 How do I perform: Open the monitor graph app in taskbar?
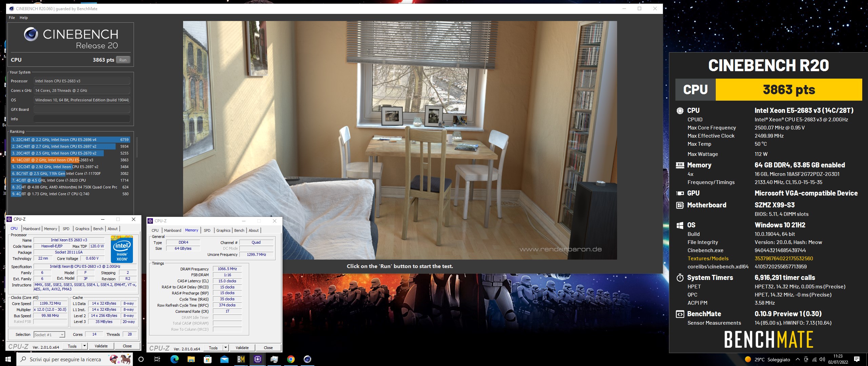click(x=274, y=359)
